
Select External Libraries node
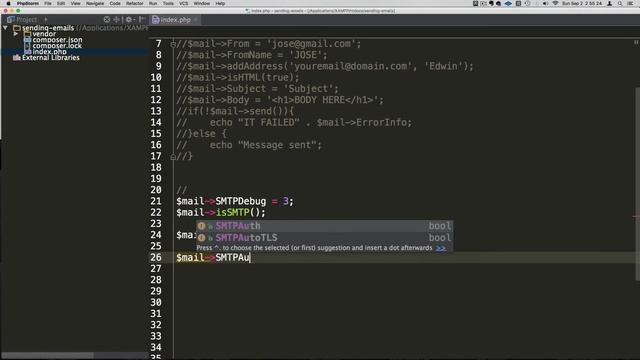51,58
